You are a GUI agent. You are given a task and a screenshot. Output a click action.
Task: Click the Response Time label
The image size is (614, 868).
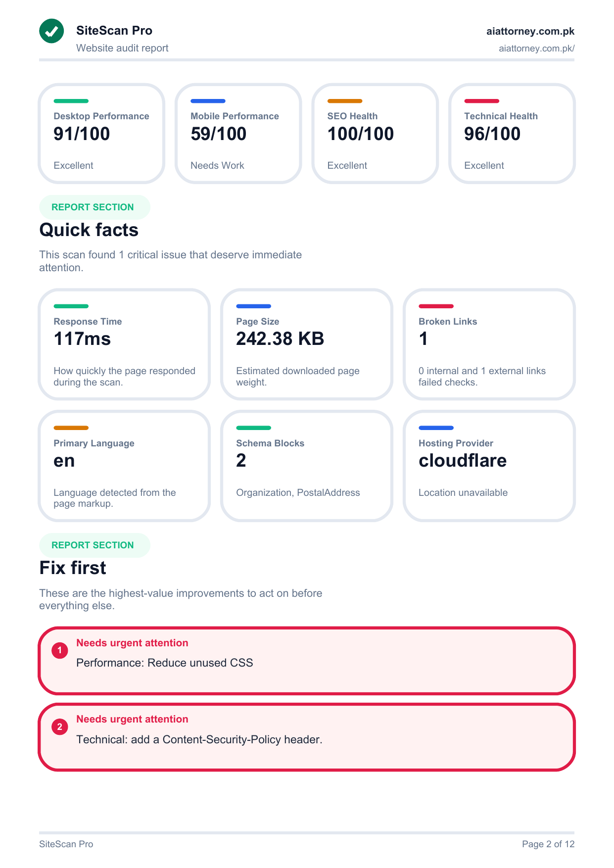click(88, 322)
